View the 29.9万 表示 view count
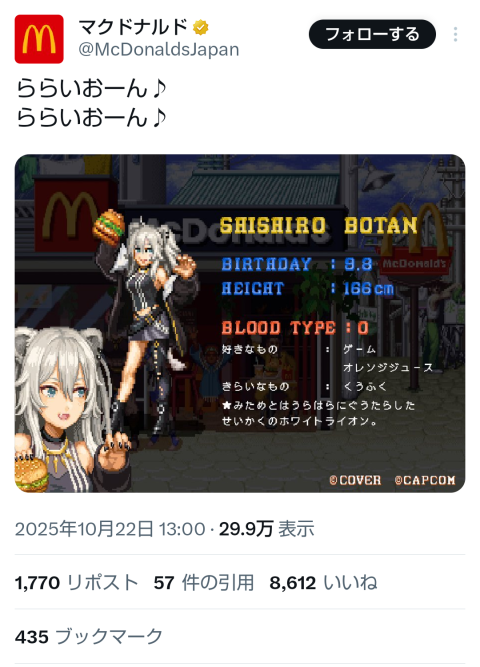Screen dimensions: 480x667 point(266,529)
